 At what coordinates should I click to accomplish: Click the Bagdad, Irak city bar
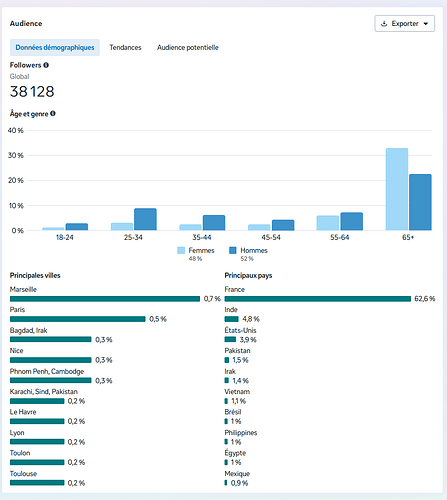51,340
